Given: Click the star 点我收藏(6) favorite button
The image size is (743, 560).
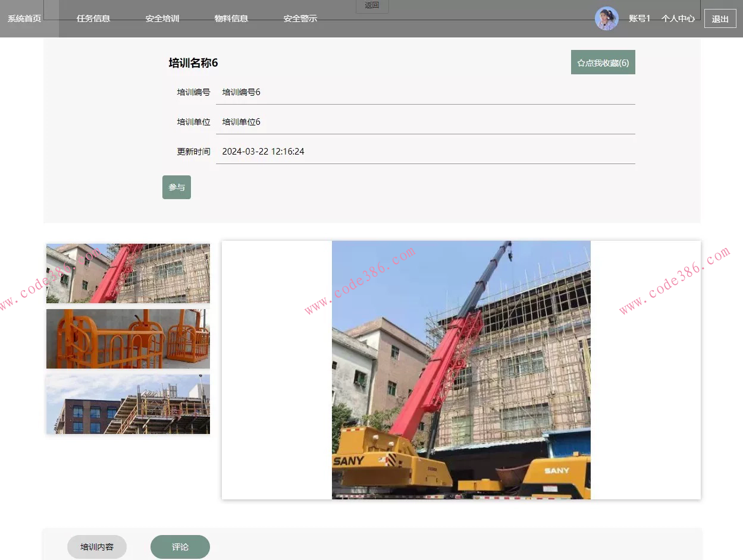Looking at the screenshot, I should coord(603,62).
